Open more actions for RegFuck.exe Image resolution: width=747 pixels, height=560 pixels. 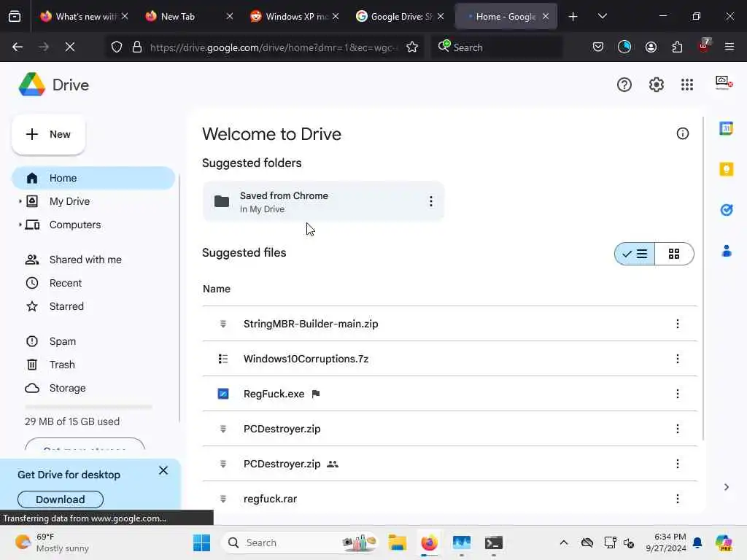pyautogui.click(x=678, y=394)
